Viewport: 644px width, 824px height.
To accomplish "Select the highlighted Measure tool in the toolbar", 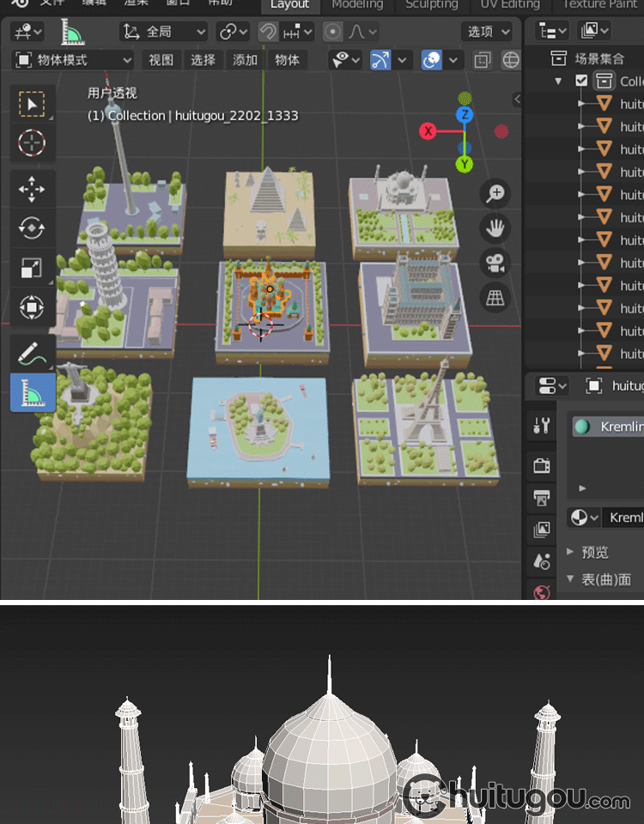I will pos(33,392).
